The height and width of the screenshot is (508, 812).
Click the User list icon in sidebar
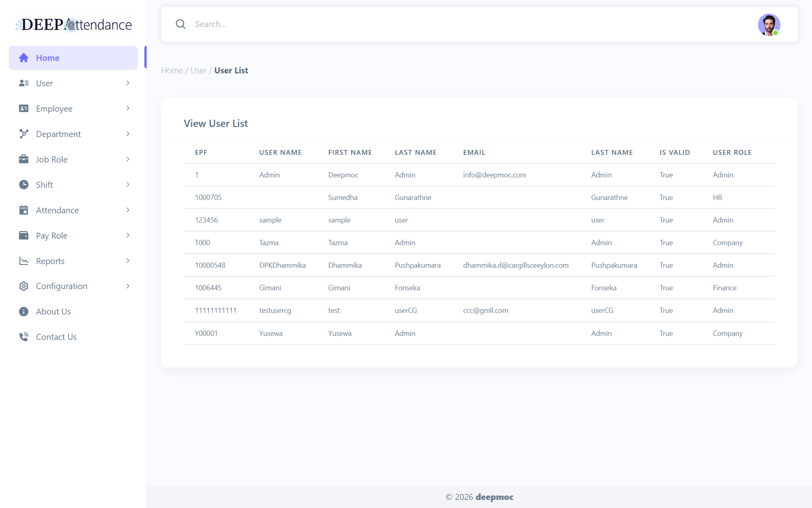pos(24,83)
